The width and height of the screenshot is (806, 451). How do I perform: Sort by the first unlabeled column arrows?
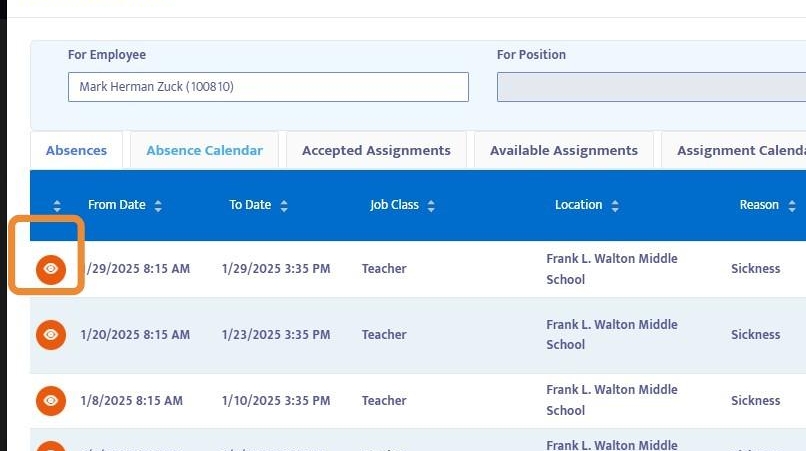pos(57,206)
